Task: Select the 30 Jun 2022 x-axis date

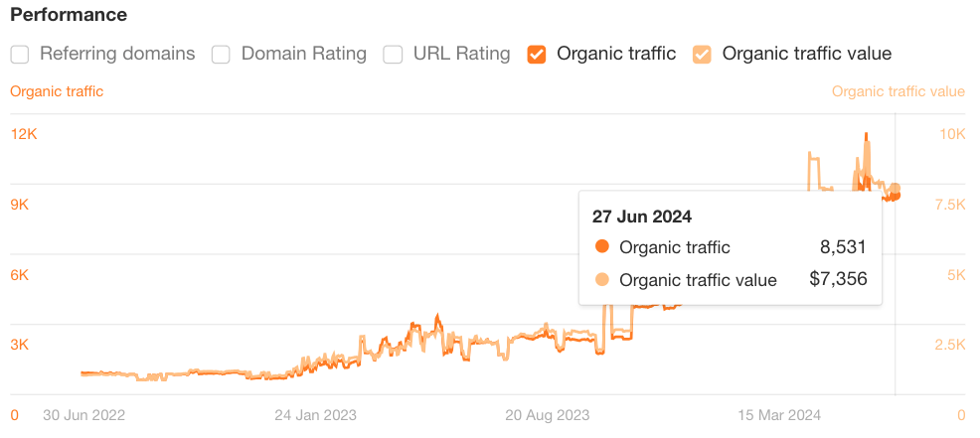Action: (84, 414)
